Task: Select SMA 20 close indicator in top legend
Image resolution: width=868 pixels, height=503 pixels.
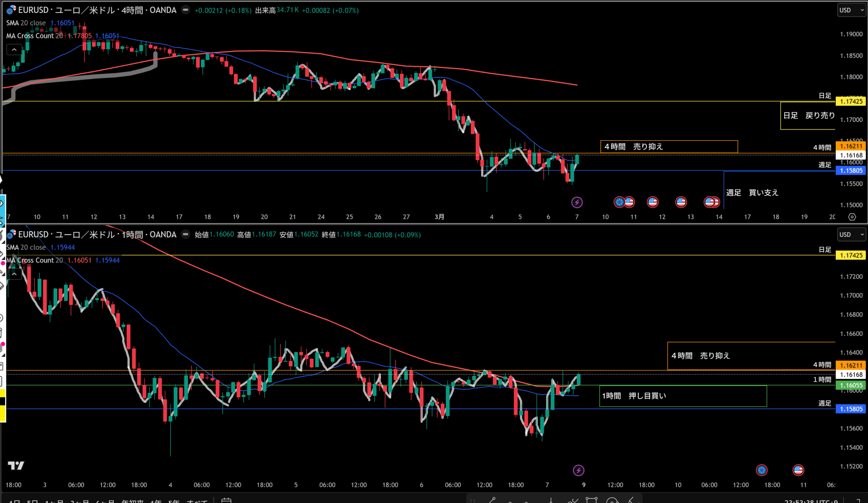Action: coord(26,23)
